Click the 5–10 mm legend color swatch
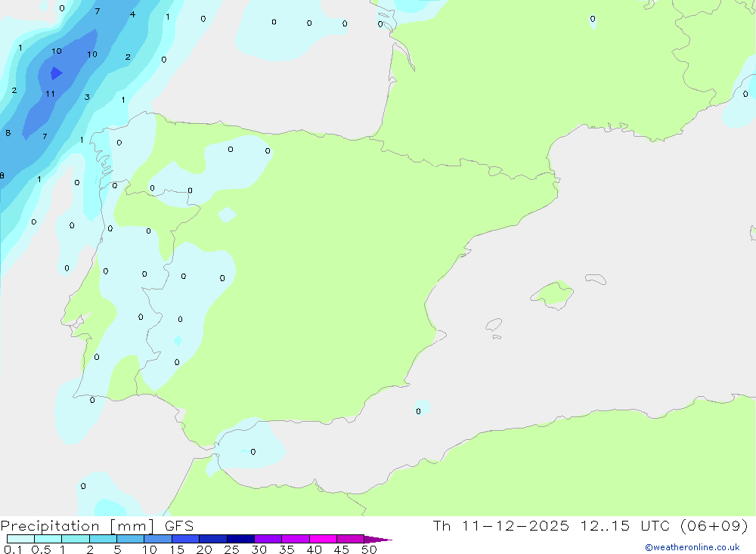This screenshot has width=756, height=554. point(131,539)
